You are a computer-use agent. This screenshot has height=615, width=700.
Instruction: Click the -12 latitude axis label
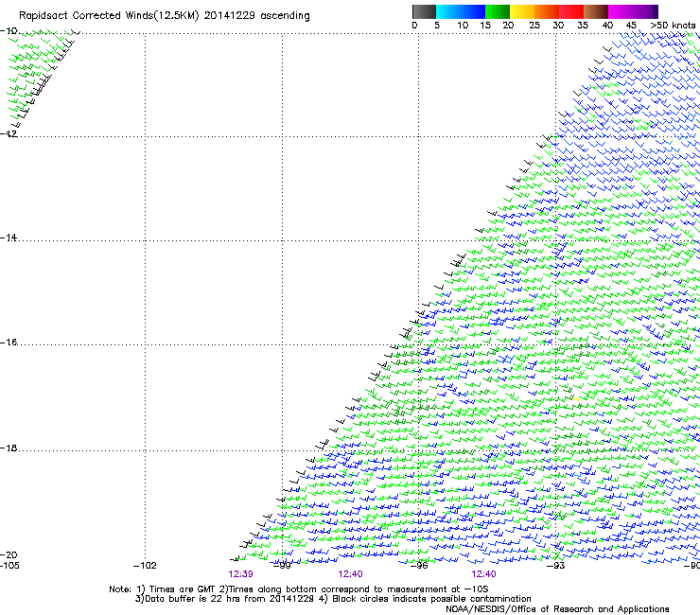(9, 133)
